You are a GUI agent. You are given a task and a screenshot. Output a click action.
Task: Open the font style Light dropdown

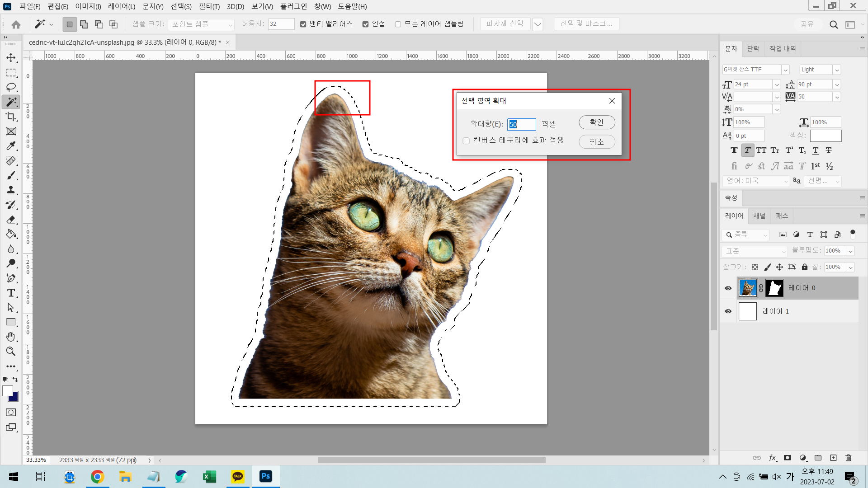tap(837, 70)
